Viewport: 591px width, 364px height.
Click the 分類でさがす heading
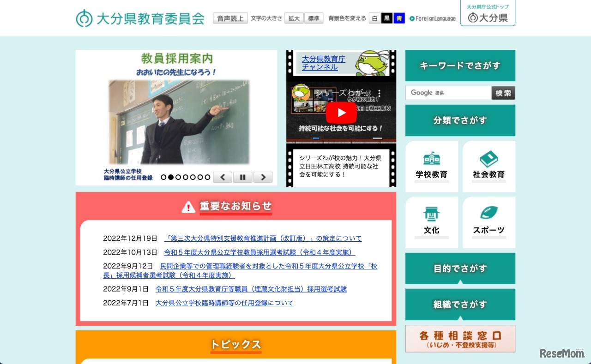point(460,120)
